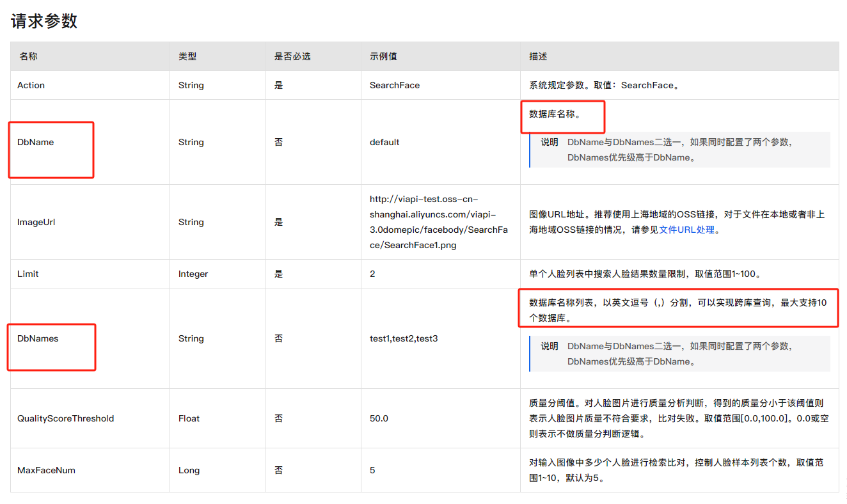The image size is (847, 504).
Task: Click the 名称 column header
Action: pyautogui.click(x=28, y=56)
